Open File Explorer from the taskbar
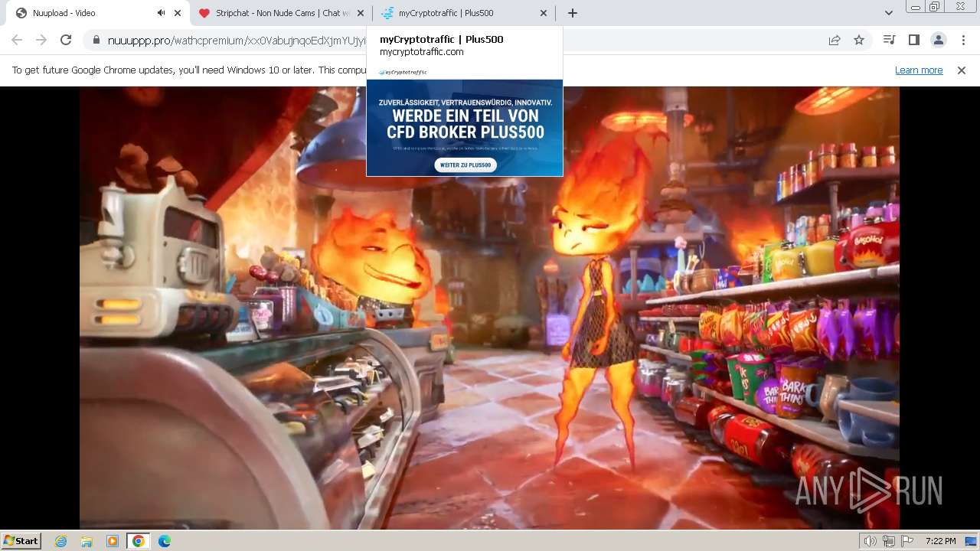The height and width of the screenshot is (551, 980). 87,541
